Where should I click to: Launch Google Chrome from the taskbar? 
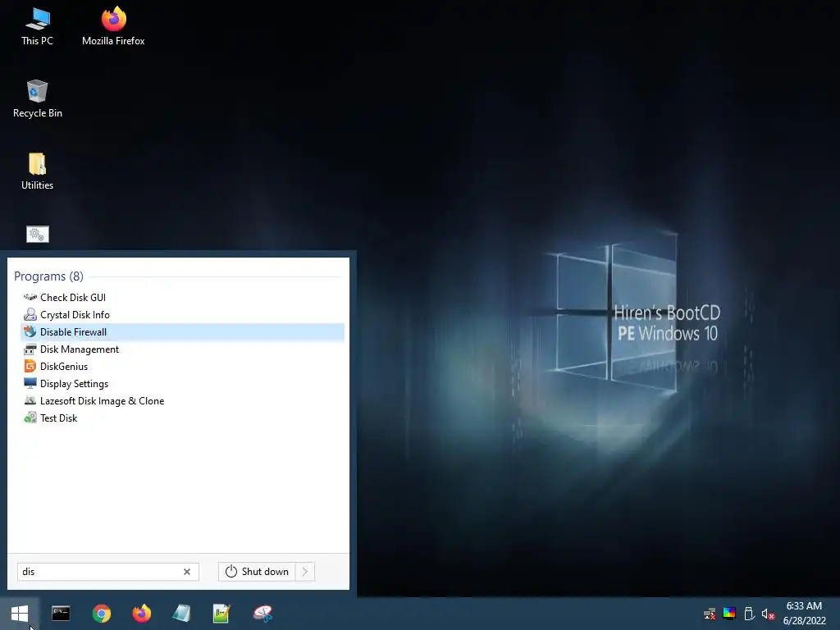101,614
